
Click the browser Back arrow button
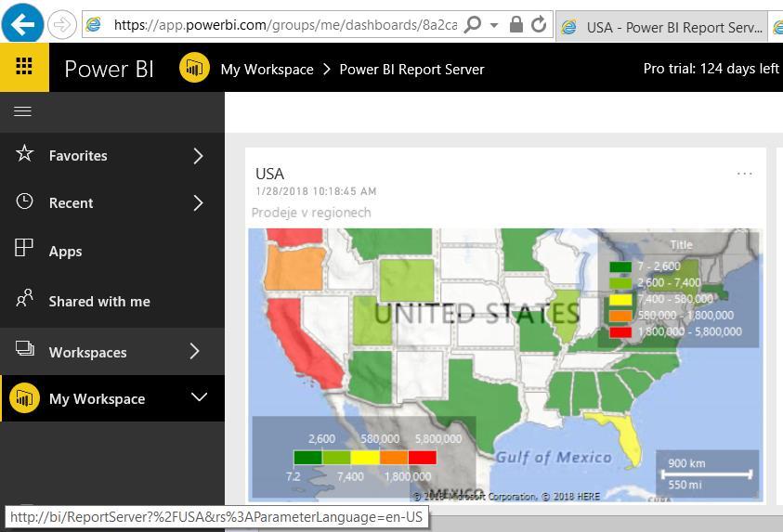click(22, 23)
